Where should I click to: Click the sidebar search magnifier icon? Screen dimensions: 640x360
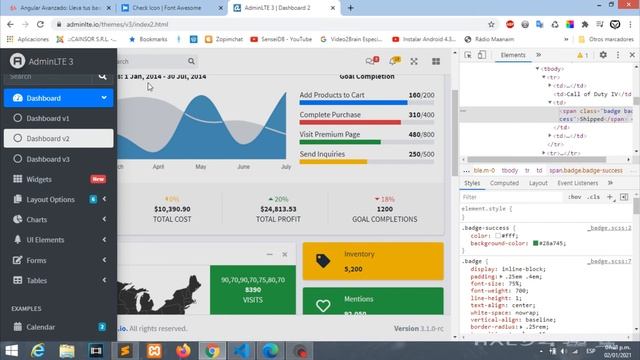[102, 77]
